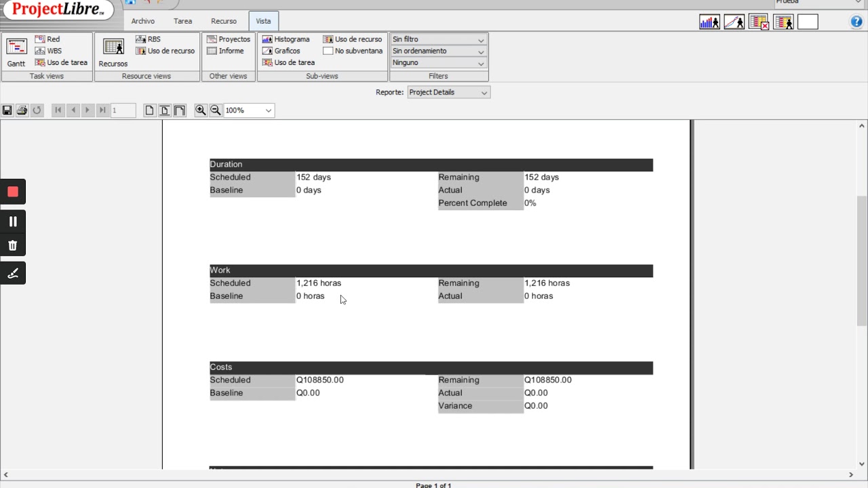Set actual size page layout
Screen dimensions: 868x488
coord(149,110)
